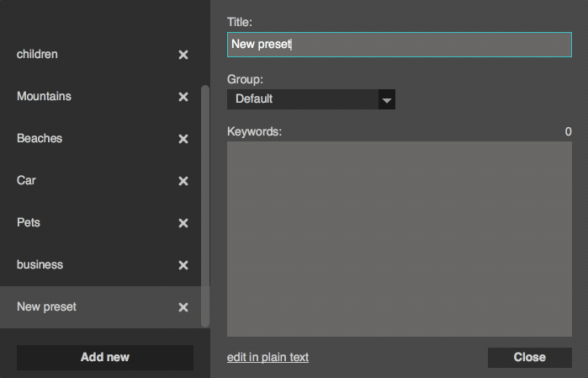Click the Default group combo box
This screenshot has width=588, height=378.
coord(311,99)
